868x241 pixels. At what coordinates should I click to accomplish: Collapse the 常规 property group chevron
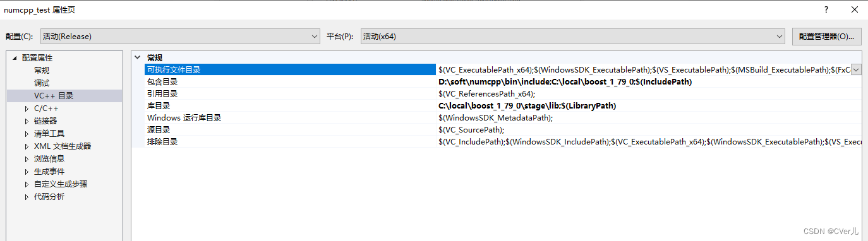(x=138, y=57)
